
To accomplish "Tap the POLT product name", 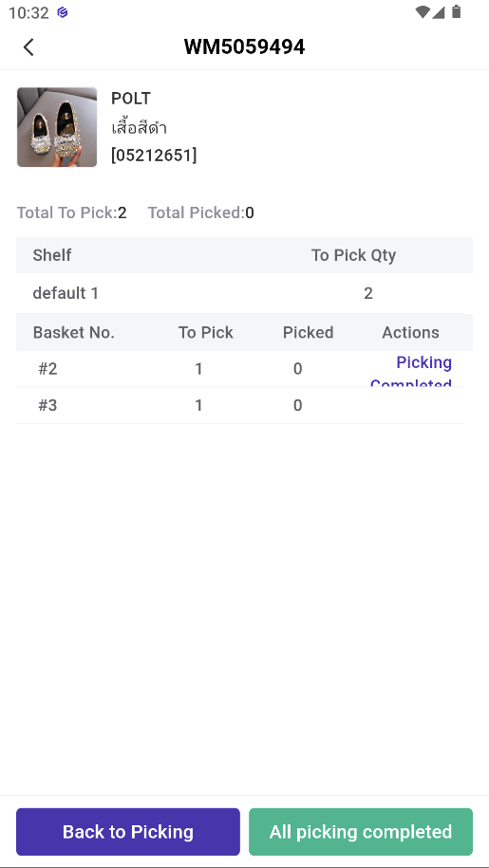I will (x=131, y=99).
